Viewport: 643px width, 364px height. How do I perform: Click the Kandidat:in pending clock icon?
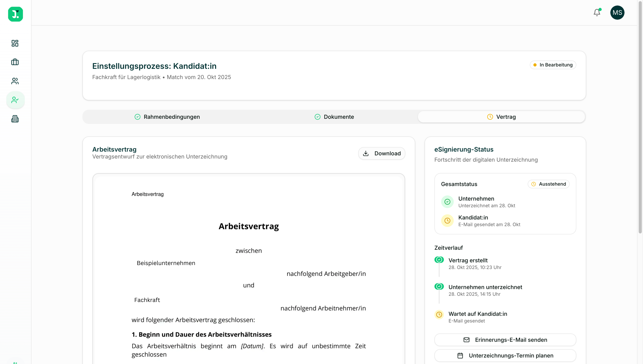[x=447, y=220]
